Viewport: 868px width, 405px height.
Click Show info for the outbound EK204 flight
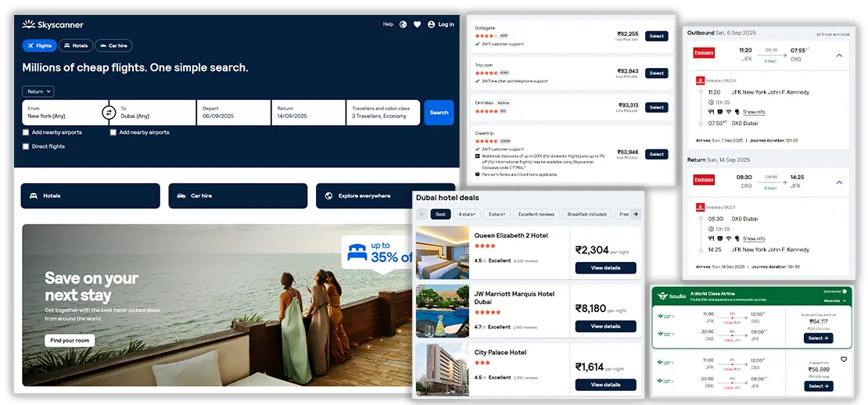754,112
